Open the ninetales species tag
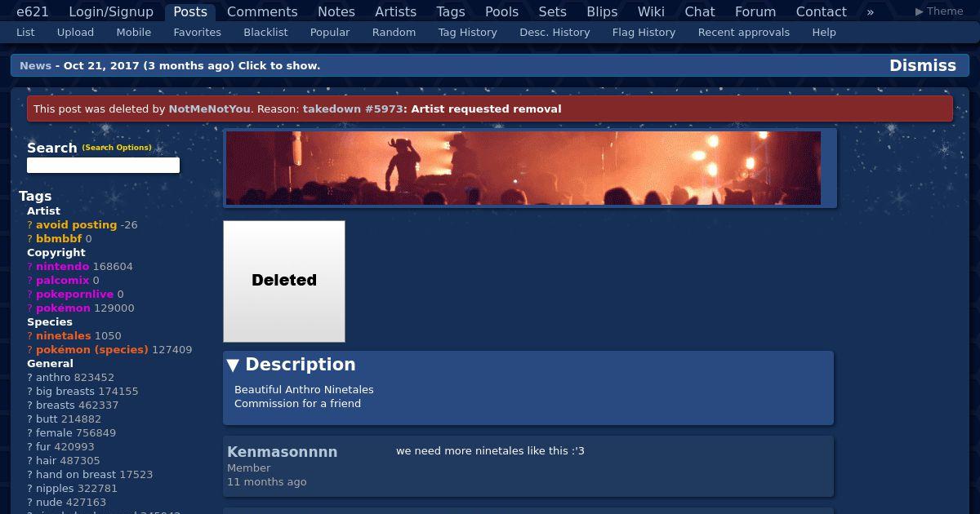 point(63,336)
